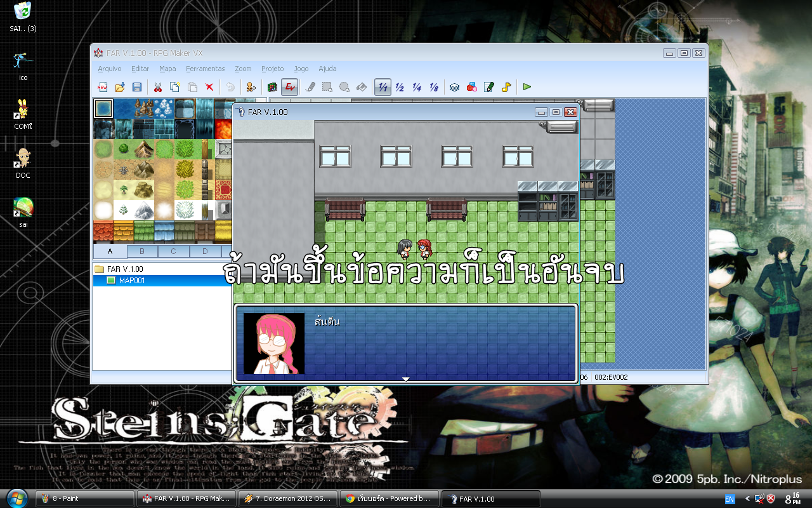Paste using the toolbar clipboard icon
812x508 pixels.
pyautogui.click(x=192, y=87)
